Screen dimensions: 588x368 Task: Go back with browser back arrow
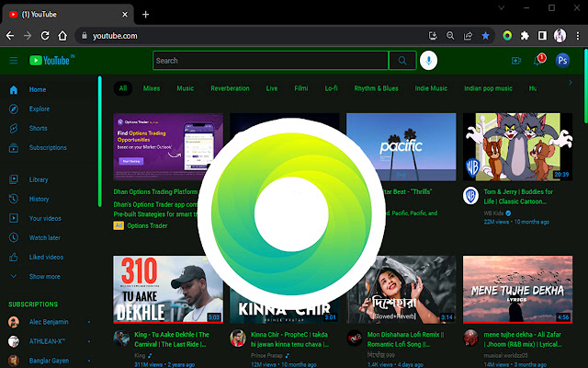point(10,36)
